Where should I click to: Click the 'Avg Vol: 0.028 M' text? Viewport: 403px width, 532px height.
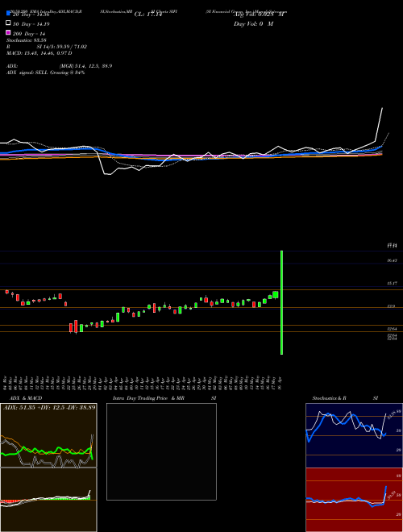259,15
